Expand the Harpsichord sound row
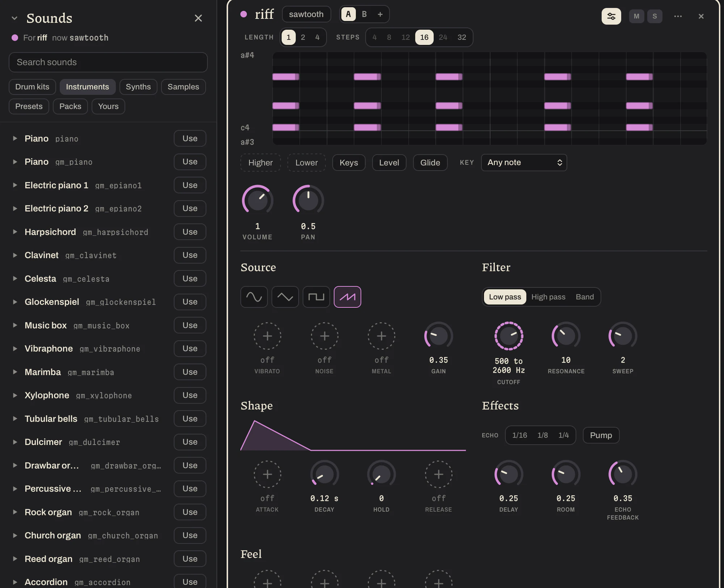 click(15, 232)
